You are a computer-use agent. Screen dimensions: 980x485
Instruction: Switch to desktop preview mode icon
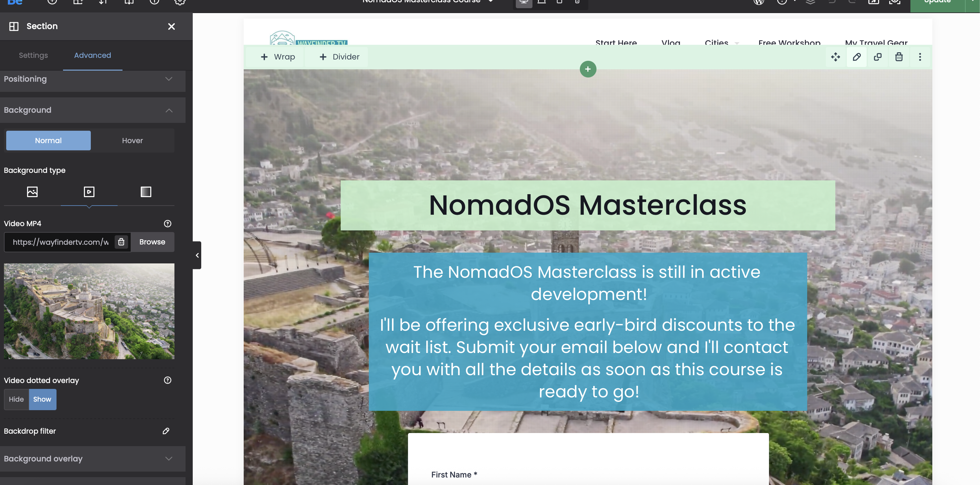[x=524, y=3]
